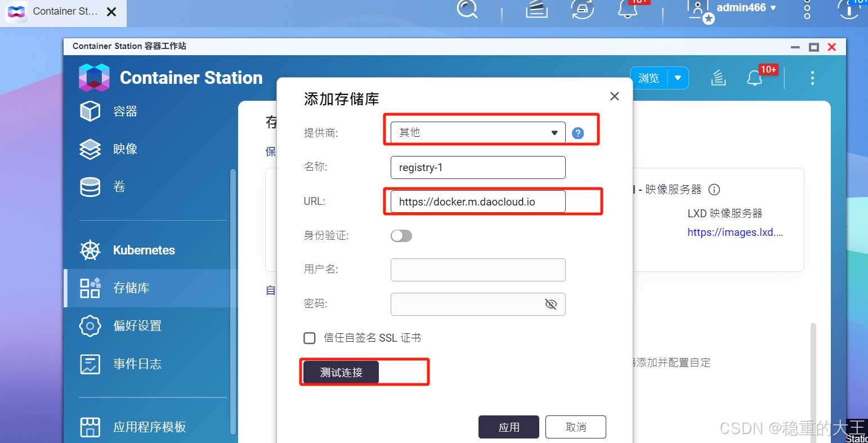Close the Container Station taskbar tab

click(x=111, y=12)
